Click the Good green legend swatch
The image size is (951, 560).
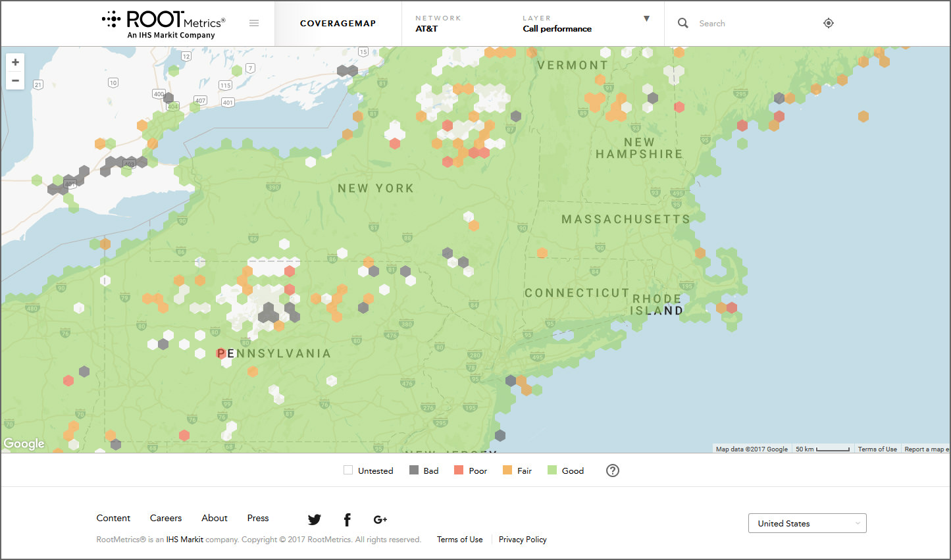click(552, 471)
